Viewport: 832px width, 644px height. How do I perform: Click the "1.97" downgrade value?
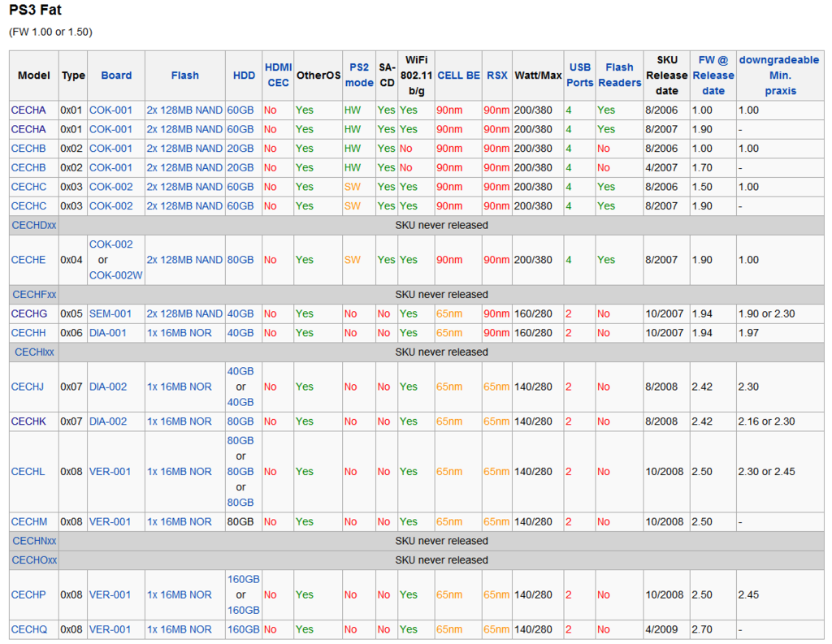coord(748,333)
